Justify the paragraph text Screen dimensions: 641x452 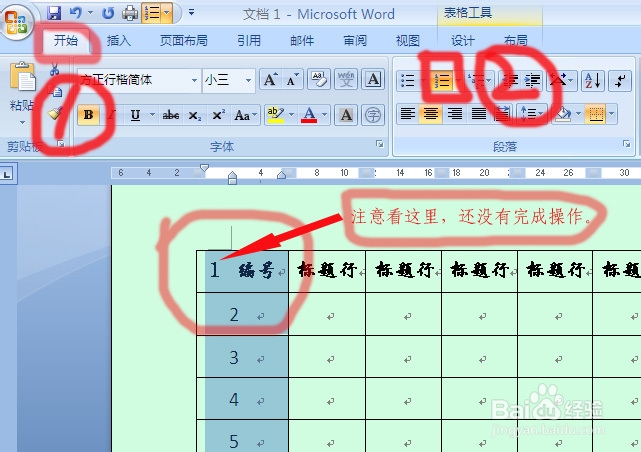coord(478,113)
